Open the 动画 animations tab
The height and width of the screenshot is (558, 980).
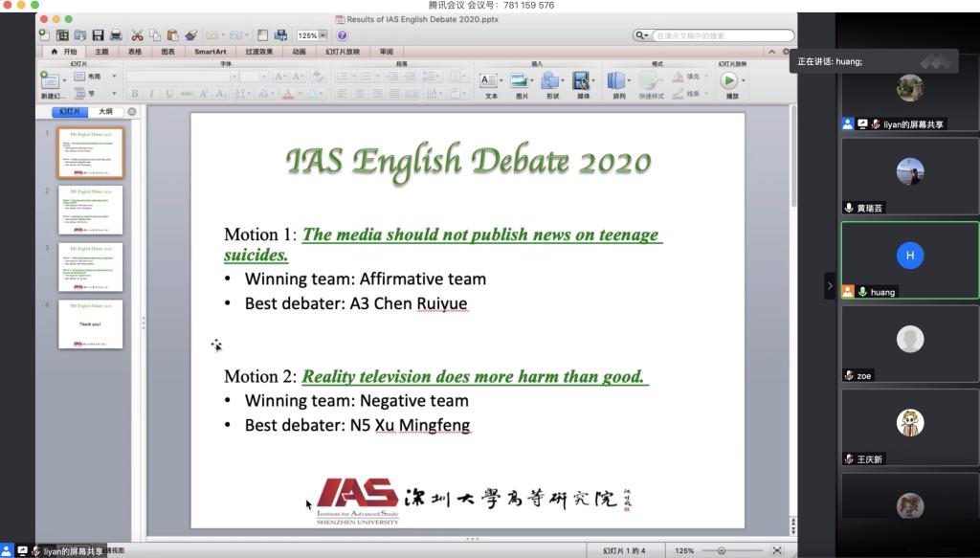click(x=299, y=52)
